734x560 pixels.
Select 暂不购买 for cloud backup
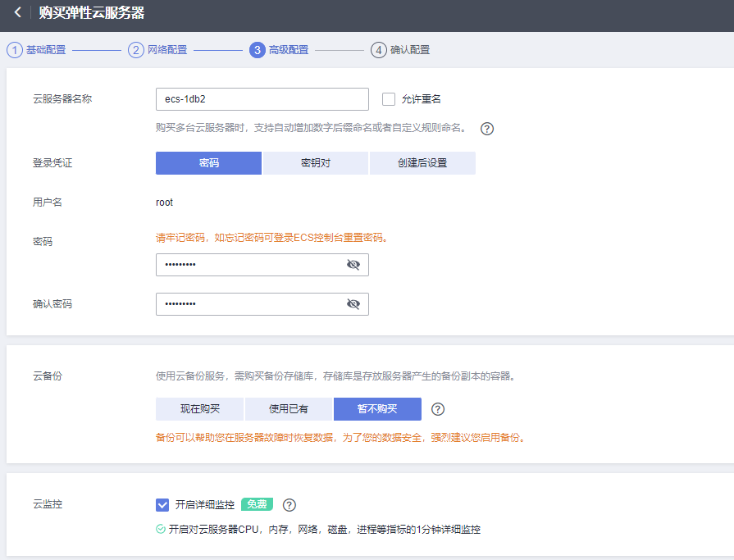tap(377, 409)
